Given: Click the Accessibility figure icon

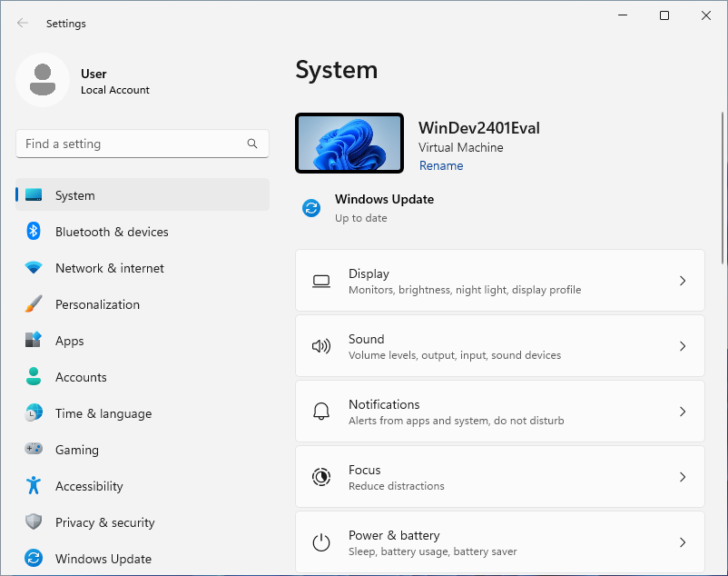Looking at the screenshot, I should coord(34,485).
